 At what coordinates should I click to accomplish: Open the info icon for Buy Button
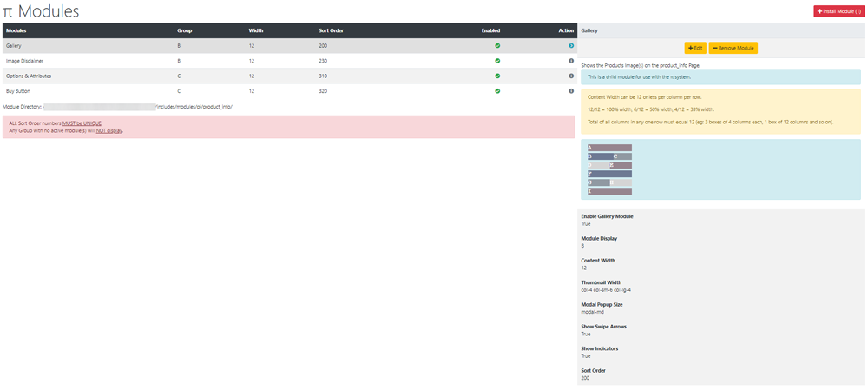[571, 91]
